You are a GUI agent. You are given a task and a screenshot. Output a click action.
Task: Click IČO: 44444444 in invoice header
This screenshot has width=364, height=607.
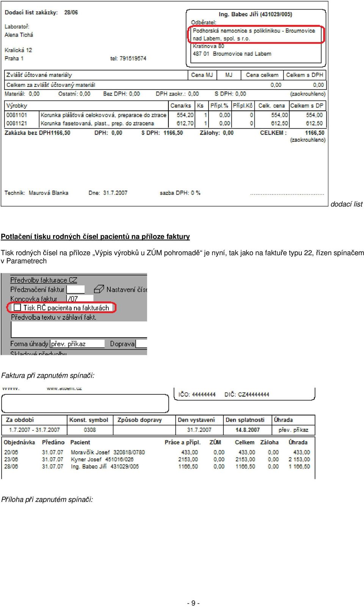click(x=197, y=395)
